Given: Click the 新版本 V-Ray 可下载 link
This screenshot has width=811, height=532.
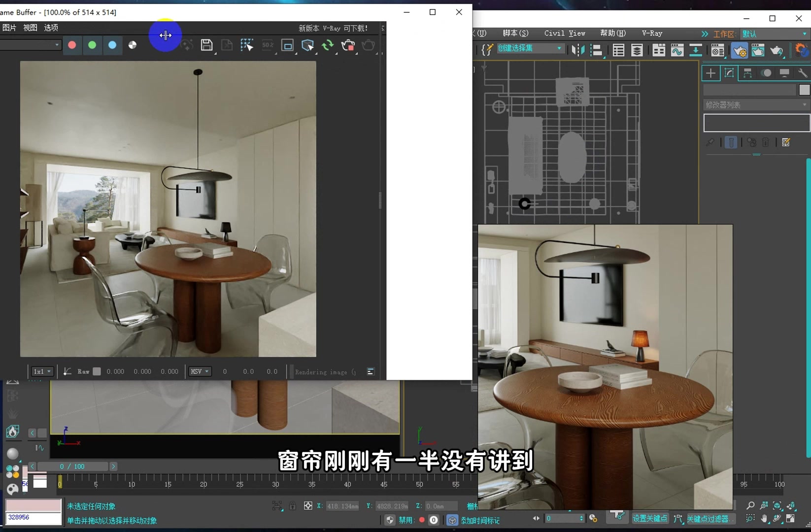Looking at the screenshot, I should coord(333,28).
